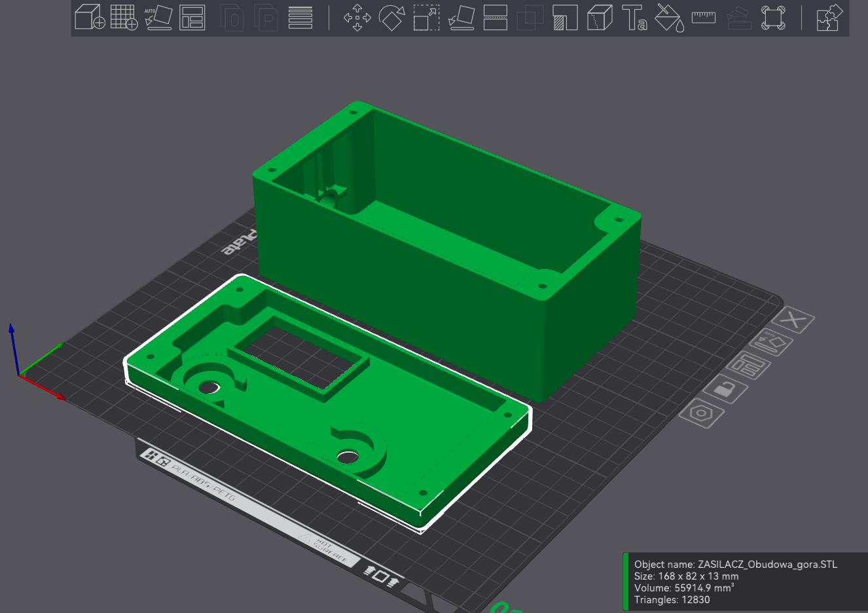Auto orient objects on this plate
Viewport: 868px width, 613px height.
click(x=771, y=342)
